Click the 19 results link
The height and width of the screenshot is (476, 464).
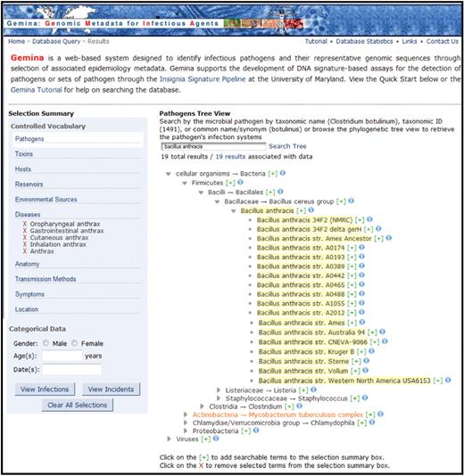(230, 157)
